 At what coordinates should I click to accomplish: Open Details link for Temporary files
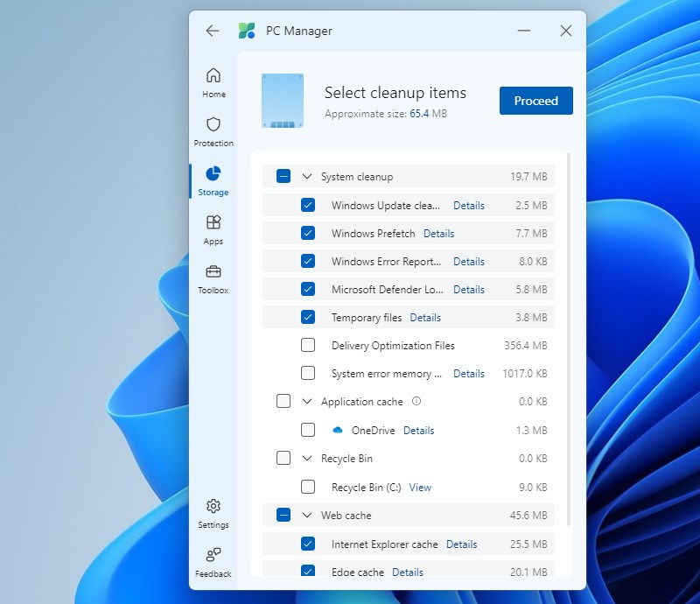pyautogui.click(x=425, y=318)
